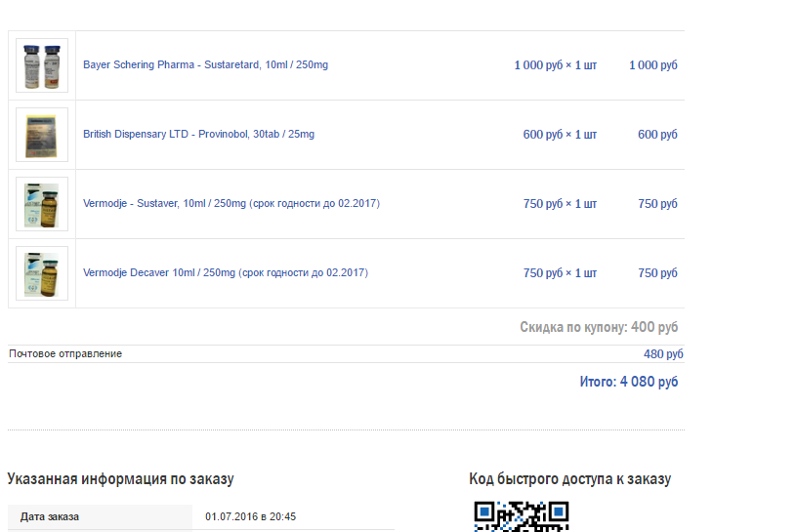
Task: Click the Sustaver 750 руб × 1 шт text
Action: tap(560, 204)
